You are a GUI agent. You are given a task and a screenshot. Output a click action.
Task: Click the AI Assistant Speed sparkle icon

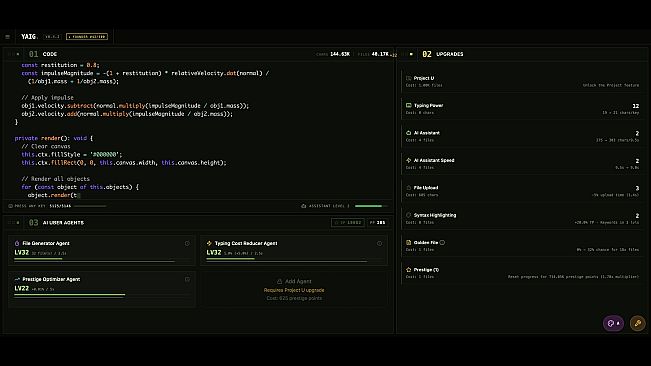tap(409, 160)
